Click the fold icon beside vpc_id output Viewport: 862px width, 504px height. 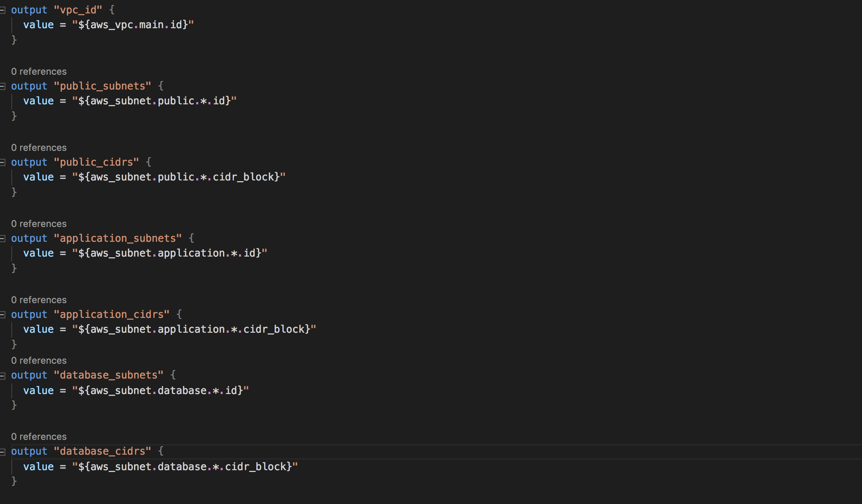pos(3,10)
